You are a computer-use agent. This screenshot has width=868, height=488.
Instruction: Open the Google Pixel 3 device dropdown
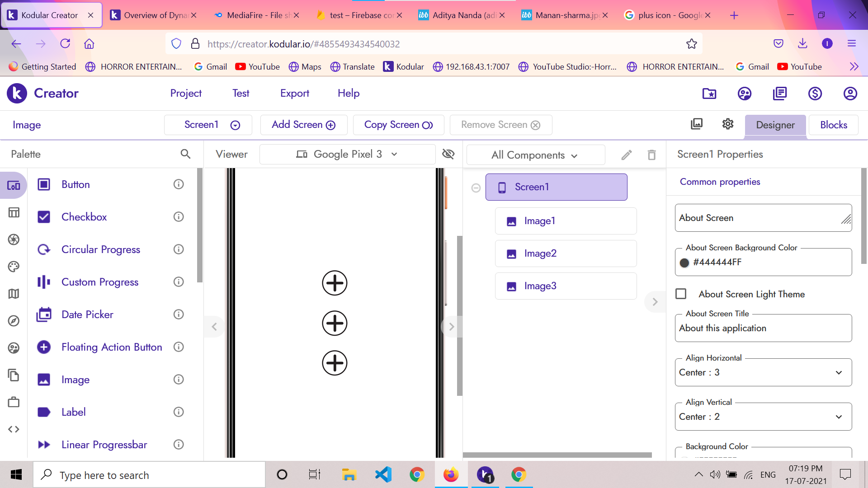point(347,155)
